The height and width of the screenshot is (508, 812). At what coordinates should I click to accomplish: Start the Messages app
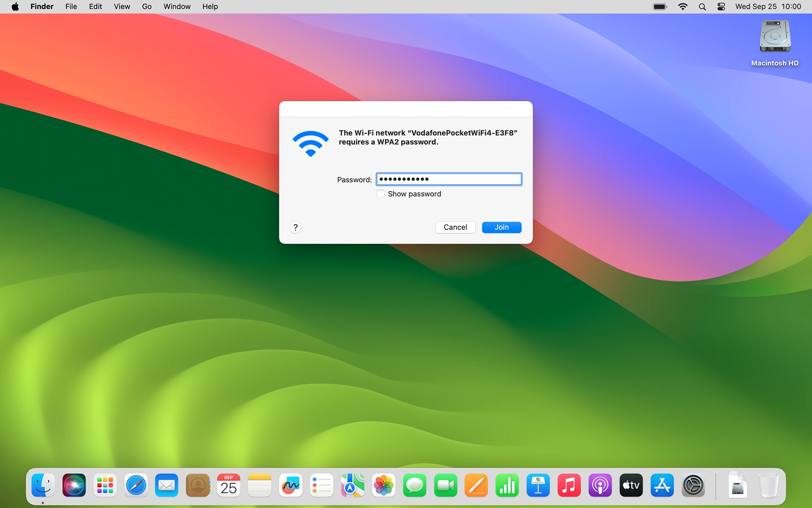415,486
